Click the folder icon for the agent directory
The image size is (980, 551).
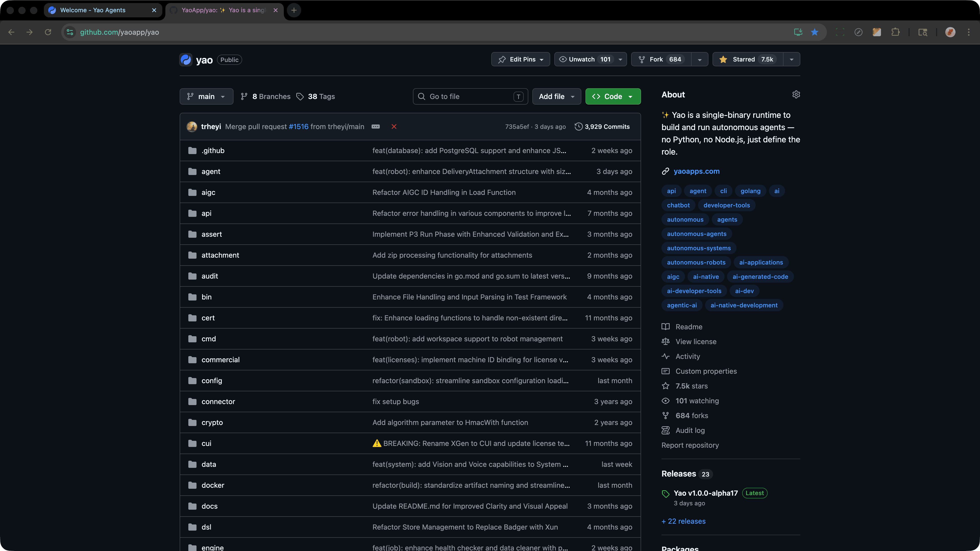tap(192, 171)
